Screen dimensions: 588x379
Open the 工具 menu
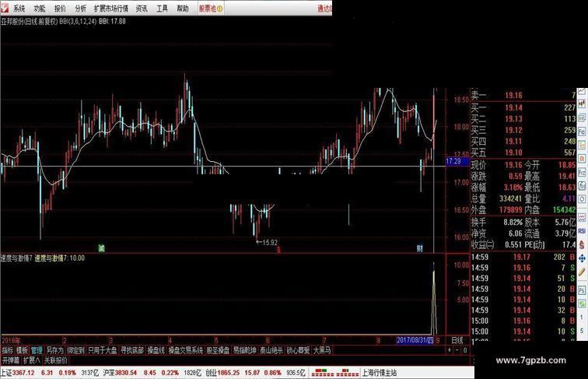point(162,9)
